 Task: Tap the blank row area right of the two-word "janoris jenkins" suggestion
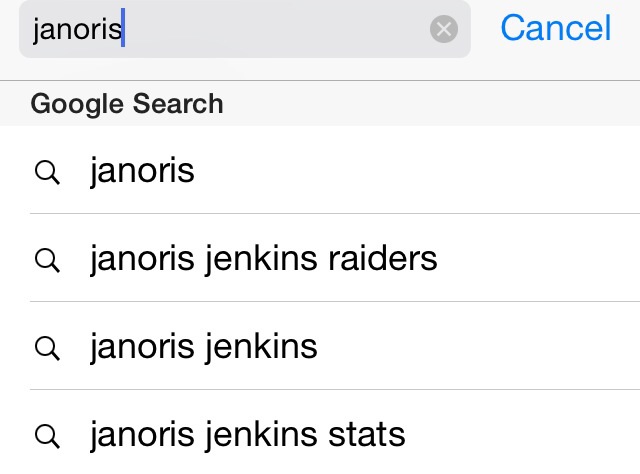[478, 346]
